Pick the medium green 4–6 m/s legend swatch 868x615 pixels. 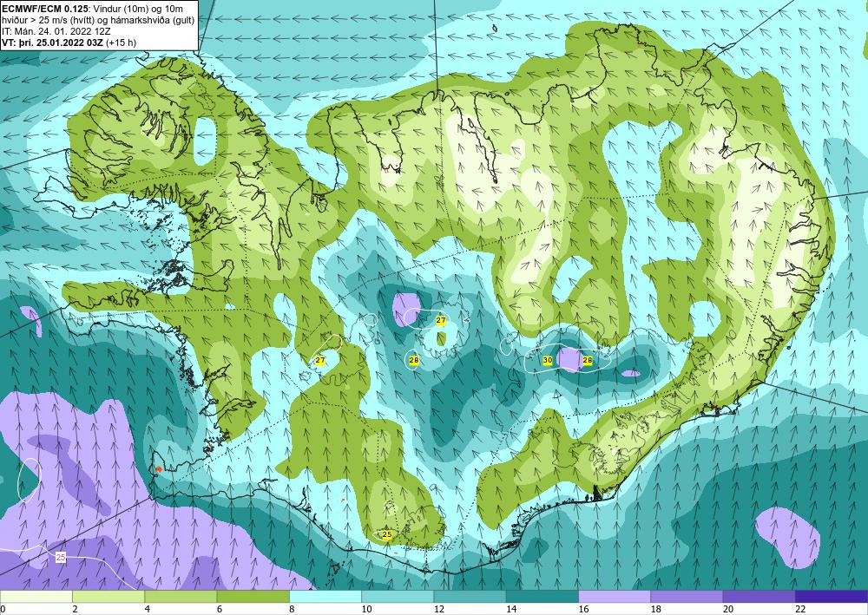(x=181, y=597)
